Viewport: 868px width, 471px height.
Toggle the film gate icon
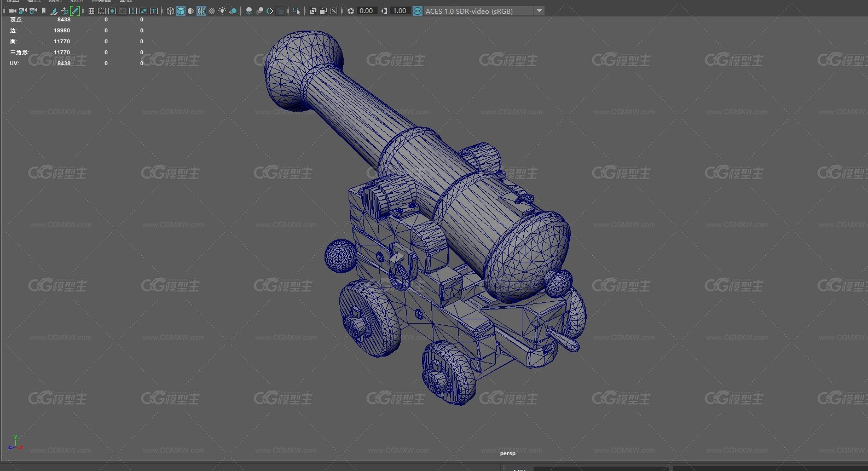coord(102,11)
